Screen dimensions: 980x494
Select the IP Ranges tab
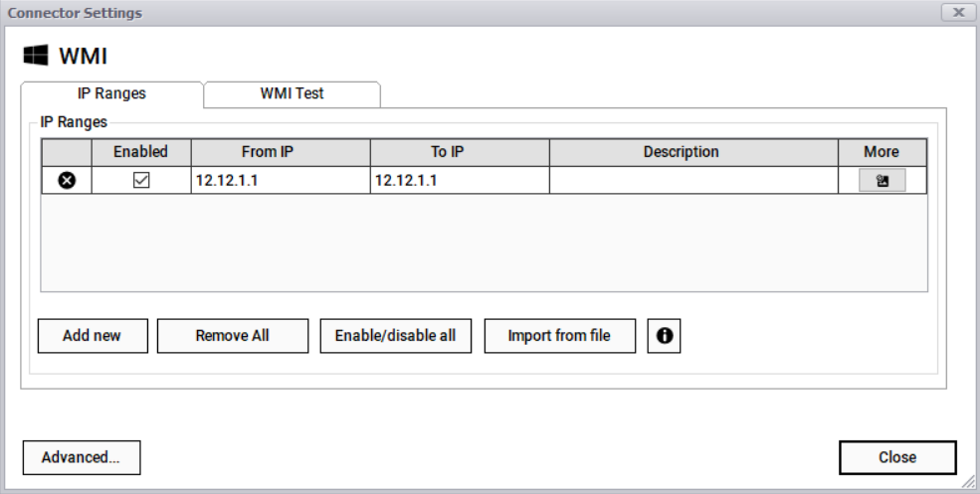(x=111, y=93)
